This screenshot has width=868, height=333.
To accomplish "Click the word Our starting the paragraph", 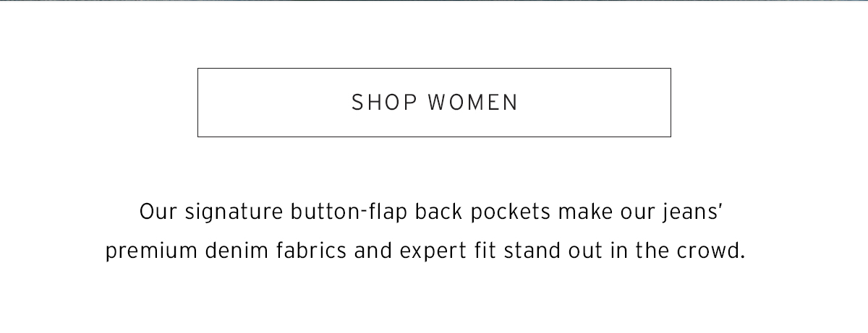I will click(x=158, y=214).
